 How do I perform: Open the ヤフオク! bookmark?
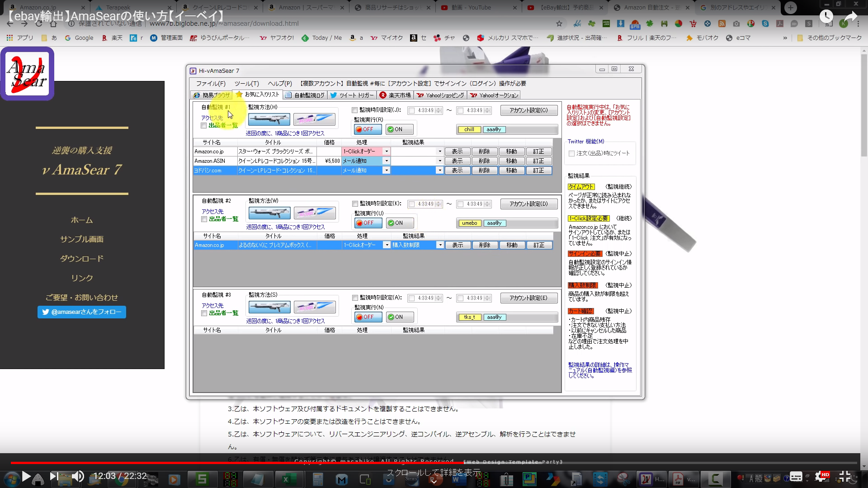pyautogui.click(x=277, y=38)
